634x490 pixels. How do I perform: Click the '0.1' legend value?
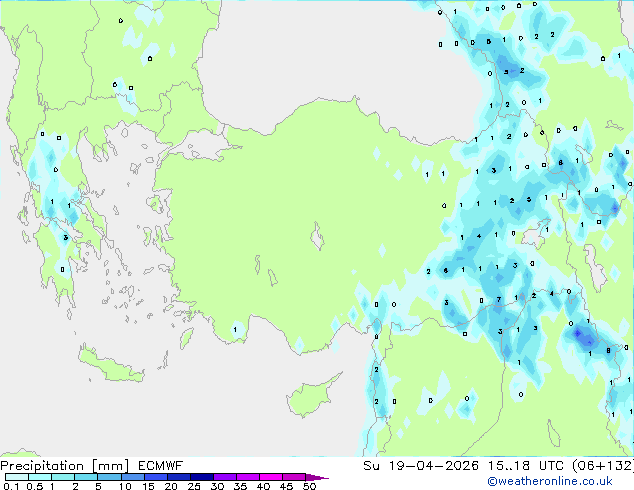click(11, 486)
